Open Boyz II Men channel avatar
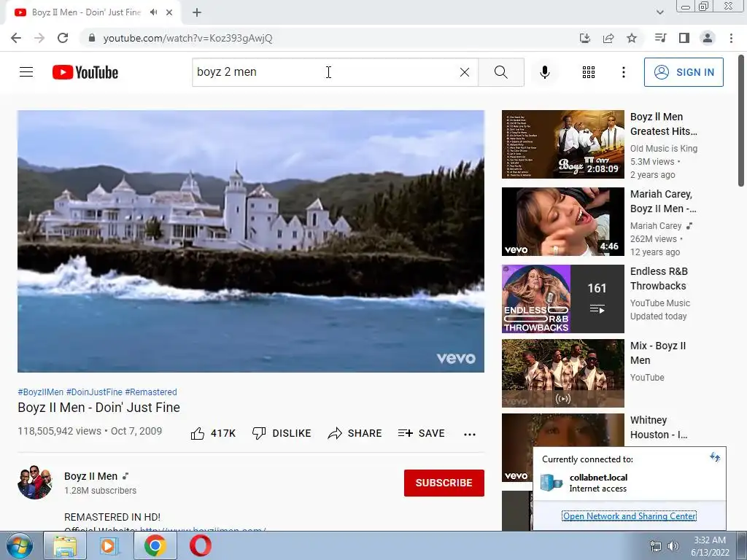This screenshot has width=747, height=560. pos(35,482)
